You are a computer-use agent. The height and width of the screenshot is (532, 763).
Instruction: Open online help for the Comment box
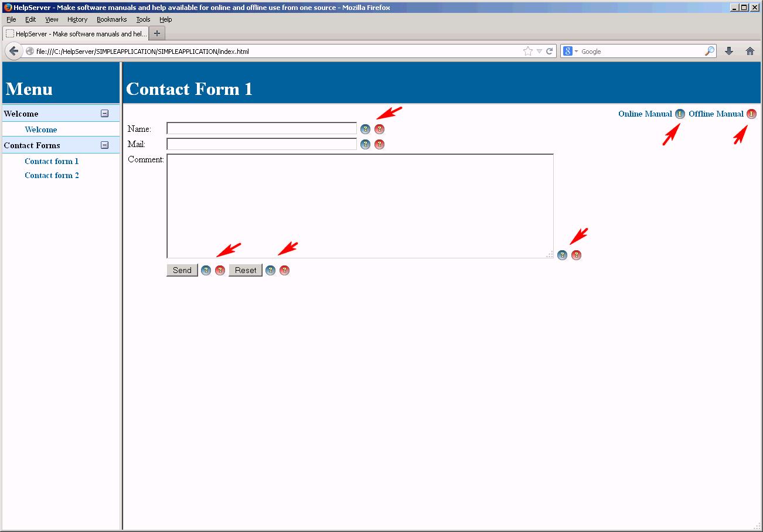coord(562,255)
